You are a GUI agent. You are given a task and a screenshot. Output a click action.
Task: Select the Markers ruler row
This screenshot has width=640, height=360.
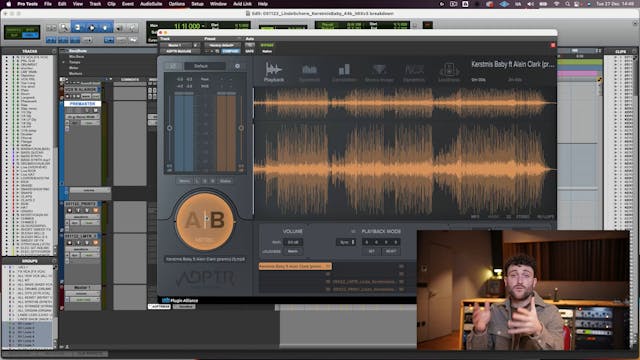(x=76, y=74)
